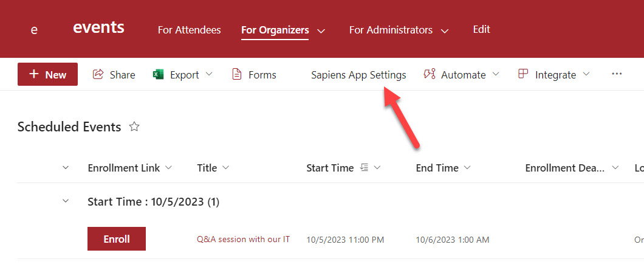Screen dimensions: 644x264
Task: Open the Q&A session with our IT link
Action: (x=243, y=239)
